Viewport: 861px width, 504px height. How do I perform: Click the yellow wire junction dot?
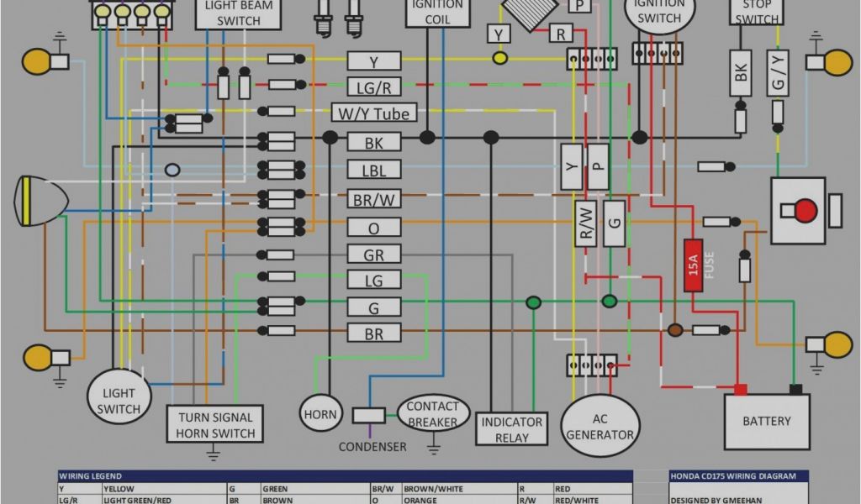pyautogui.click(x=500, y=57)
